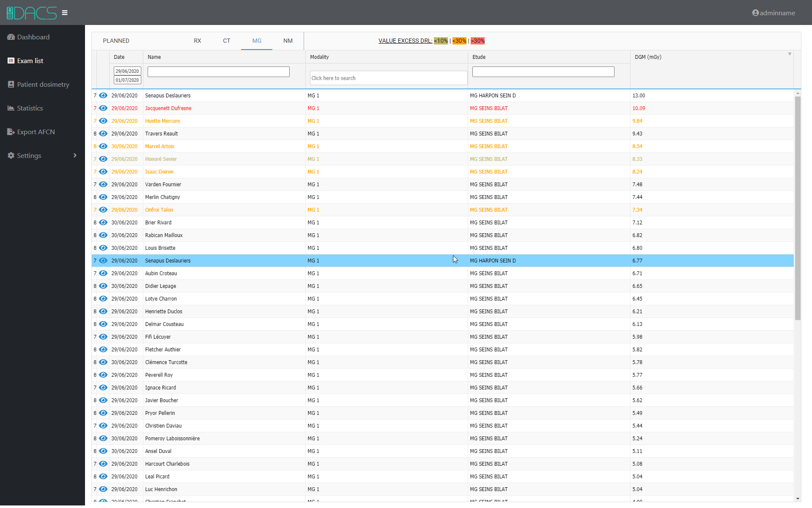The height and width of the screenshot is (508, 812).
Task: View exam details for Marcel Artois
Action: [x=103, y=146]
